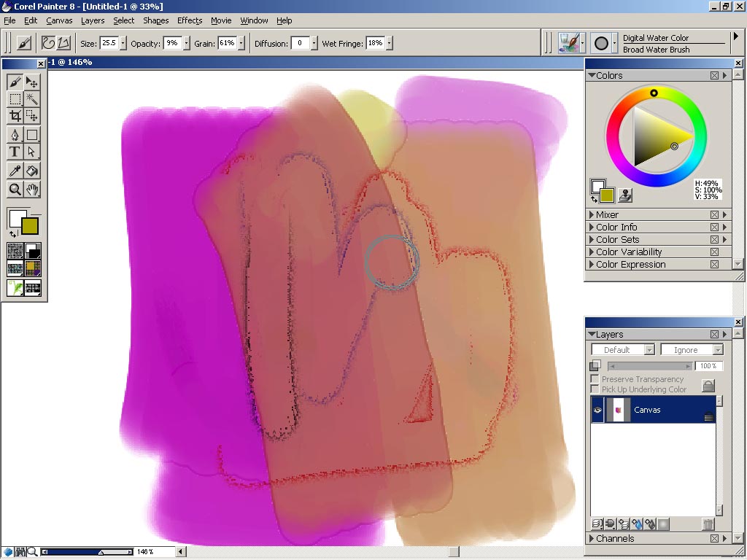This screenshot has width=747, height=560.
Task: Open the brush variant selector Broad Water Brush
Action: click(x=655, y=50)
